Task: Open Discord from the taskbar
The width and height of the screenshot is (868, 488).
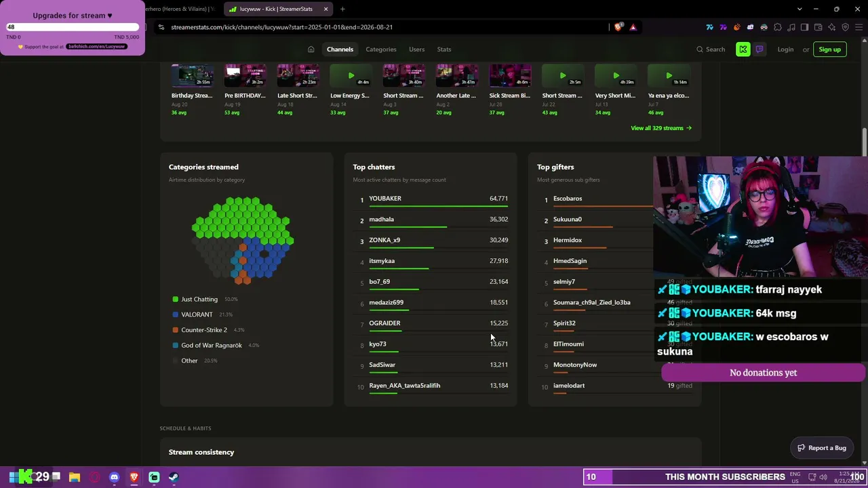Action: click(x=114, y=477)
